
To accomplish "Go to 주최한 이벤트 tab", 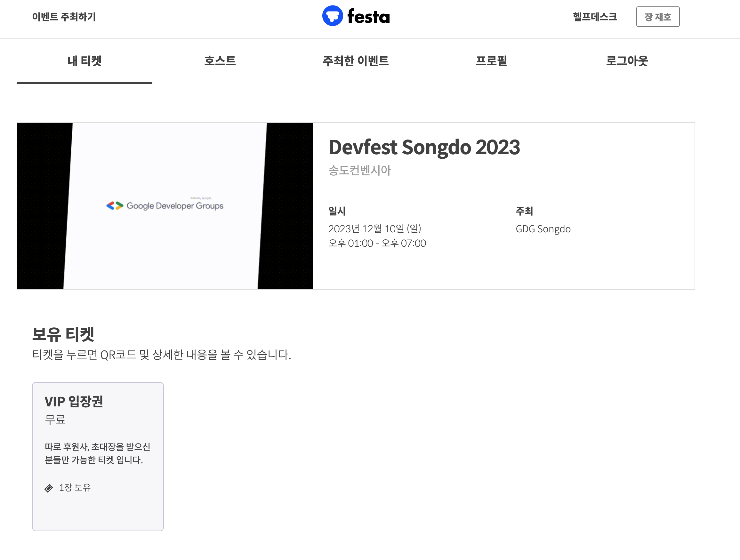I will 355,61.
